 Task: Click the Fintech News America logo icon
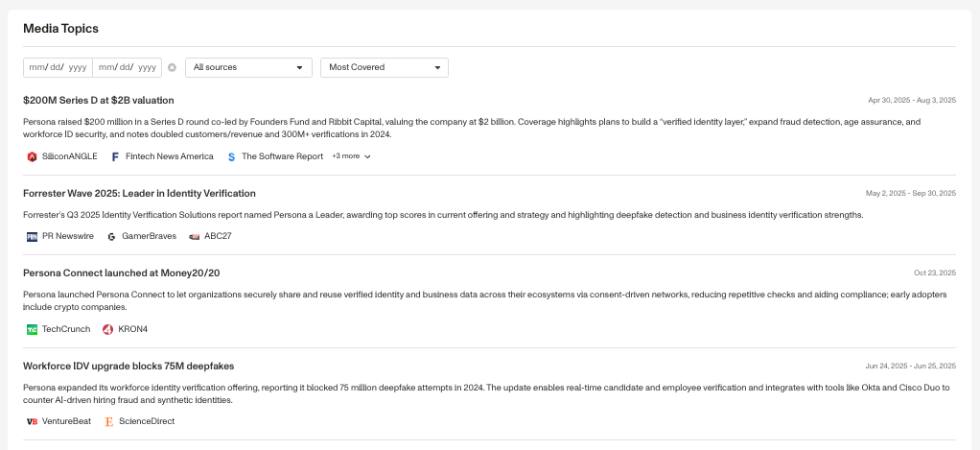click(x=115, y=156)
